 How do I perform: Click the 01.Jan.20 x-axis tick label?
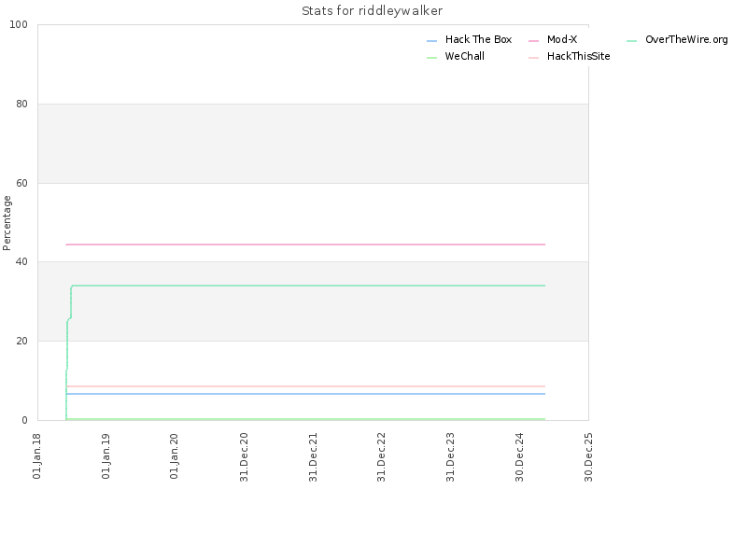[x=174, y=456]
